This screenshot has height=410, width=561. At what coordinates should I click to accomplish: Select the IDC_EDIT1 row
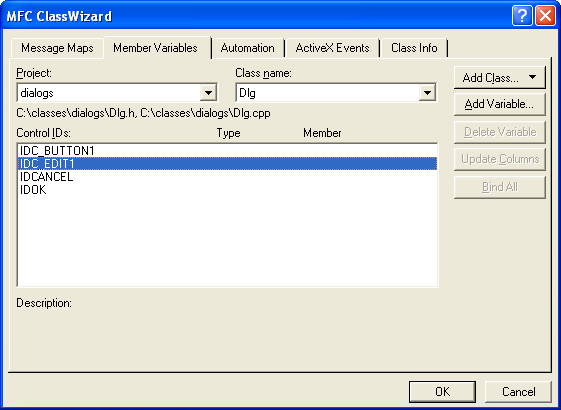pyautogui.click(x=228, y=164)
